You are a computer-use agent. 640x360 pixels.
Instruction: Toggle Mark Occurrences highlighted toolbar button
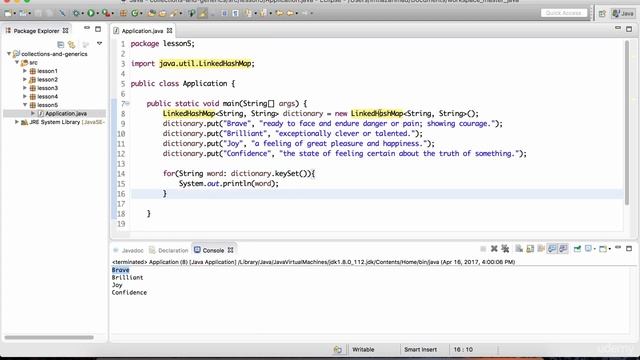203,13
